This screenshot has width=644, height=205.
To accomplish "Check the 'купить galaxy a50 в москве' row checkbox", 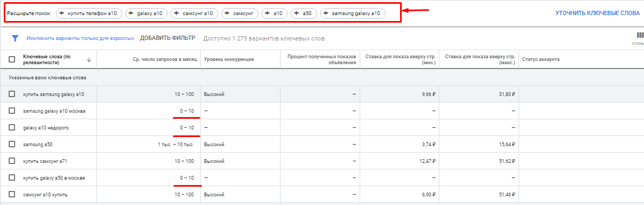I will [x=12, y=177].
